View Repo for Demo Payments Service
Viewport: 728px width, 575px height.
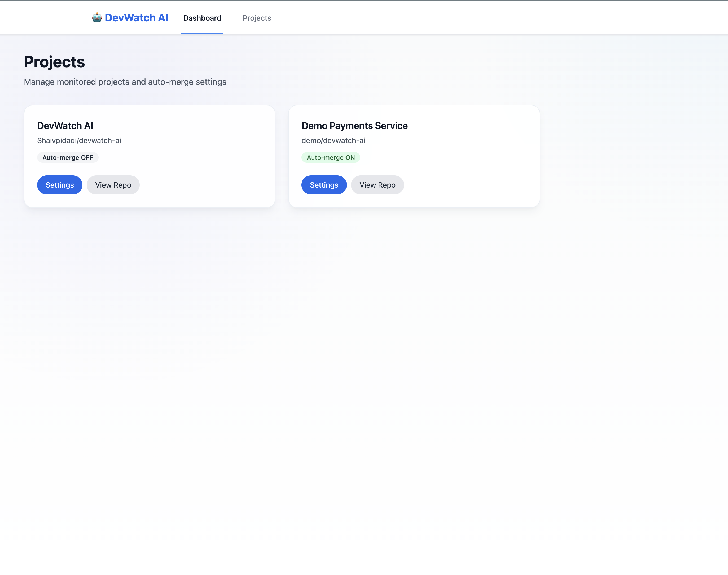377,185
